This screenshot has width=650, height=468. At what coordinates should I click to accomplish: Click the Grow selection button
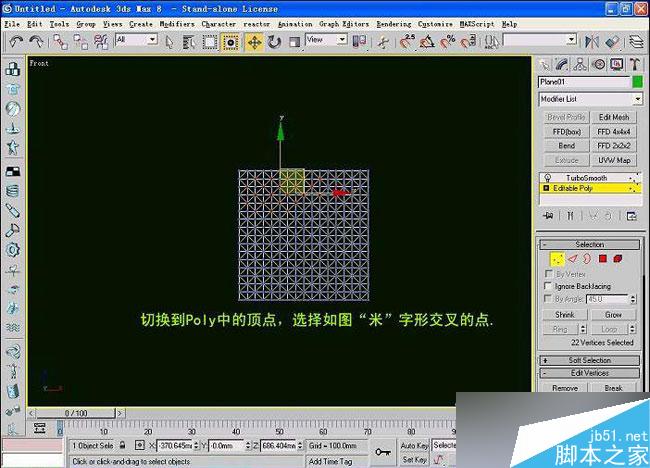point(613,315)
